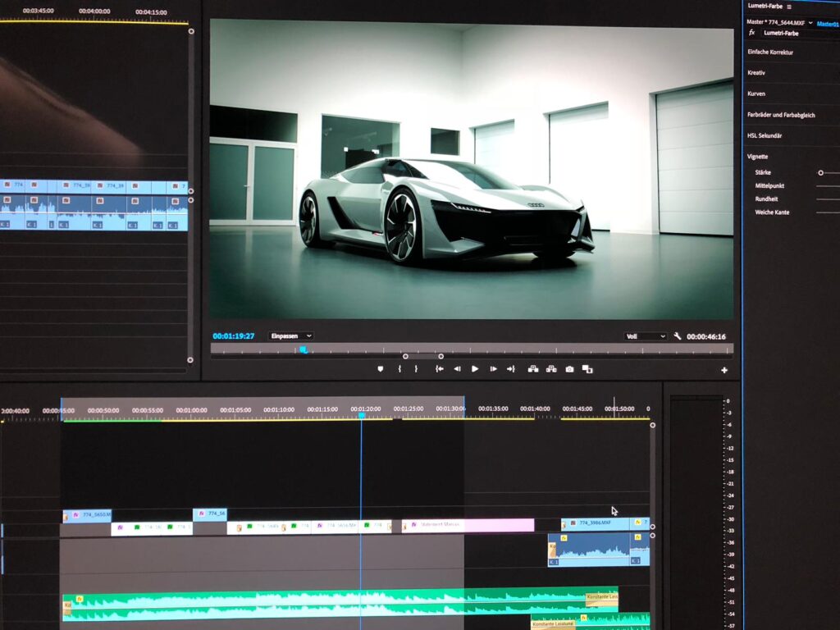Click 00:04:00:00 in the source panel ruler

pos(94,11)
